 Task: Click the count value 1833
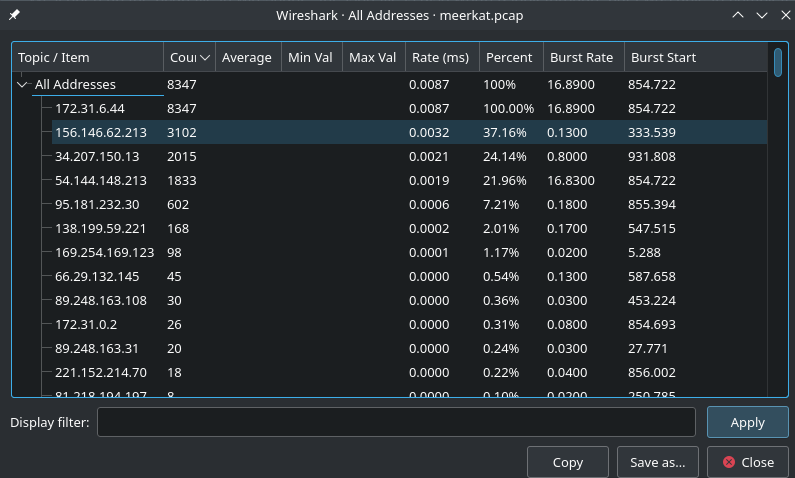coord(182,180)
